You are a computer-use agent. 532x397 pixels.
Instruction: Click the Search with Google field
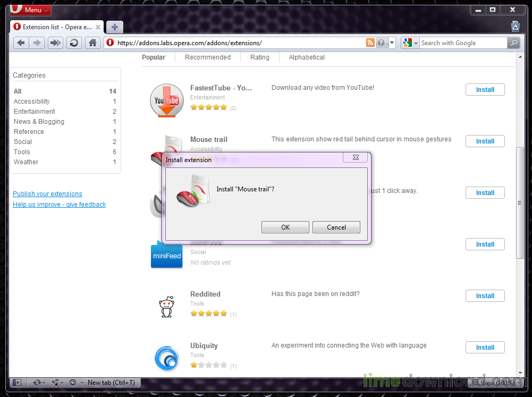coord(463,43)
